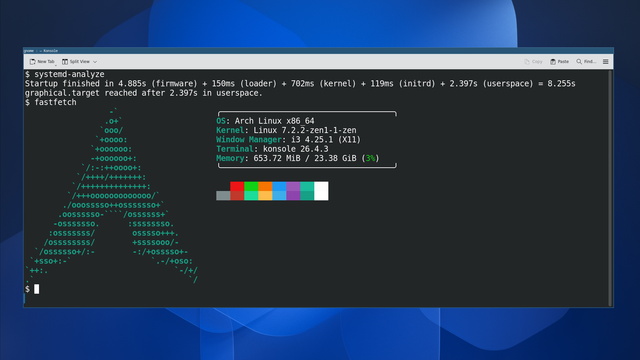
Task: Click '2.397s (userspace)' in the Startup finished line
Action: click(x=491, y=84)
